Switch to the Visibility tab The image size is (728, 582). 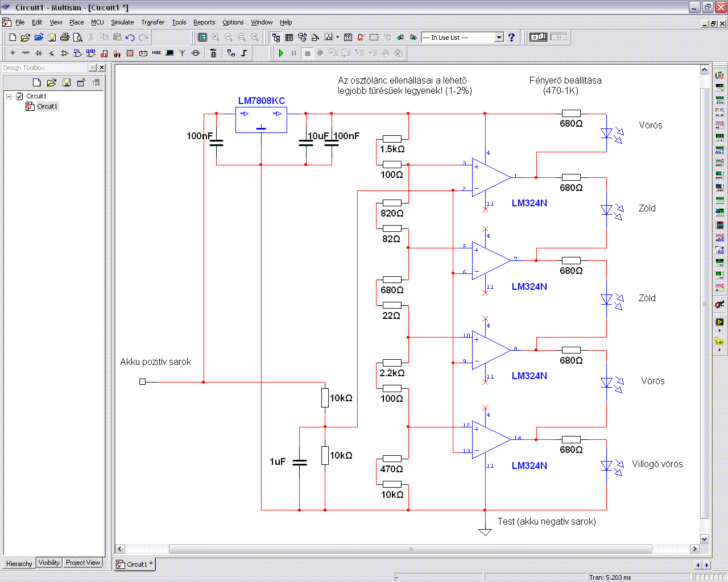tap(49, 563)
